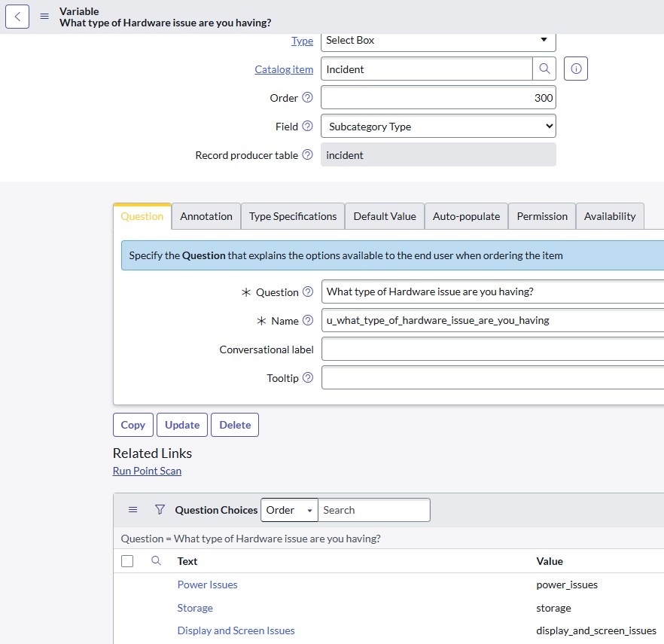Open the Default Value tab

[385, 216]
